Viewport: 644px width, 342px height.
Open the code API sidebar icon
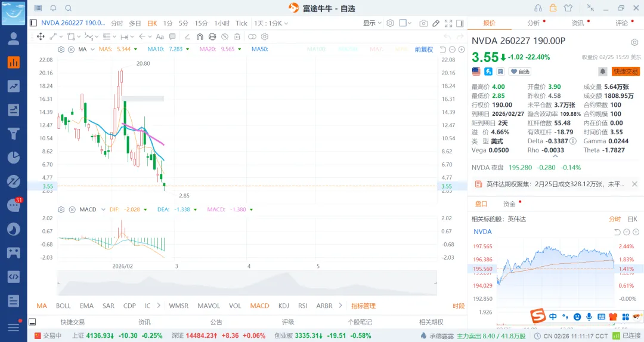14,276
